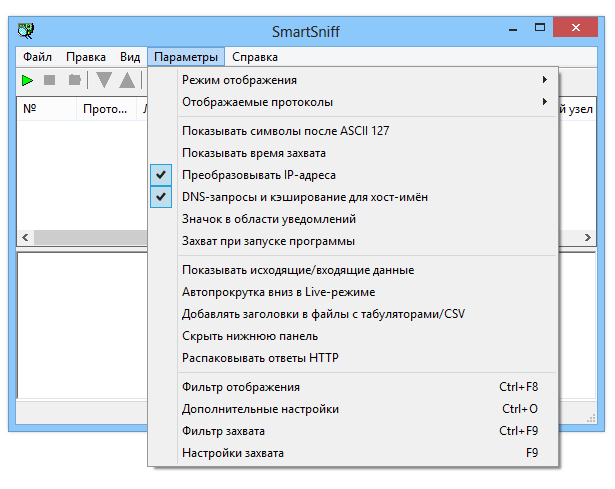
Task: Click the № column header
Action: tap(45, 109)
